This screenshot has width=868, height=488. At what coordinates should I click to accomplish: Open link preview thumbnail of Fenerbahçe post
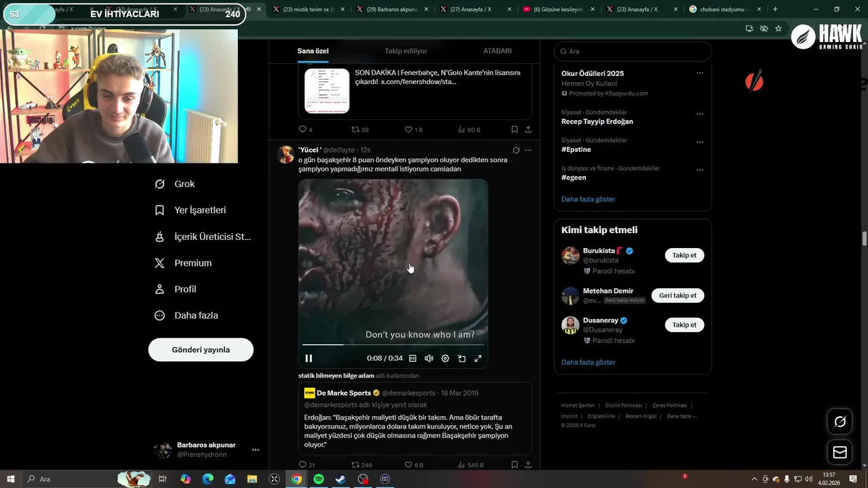tap(327, 91)
